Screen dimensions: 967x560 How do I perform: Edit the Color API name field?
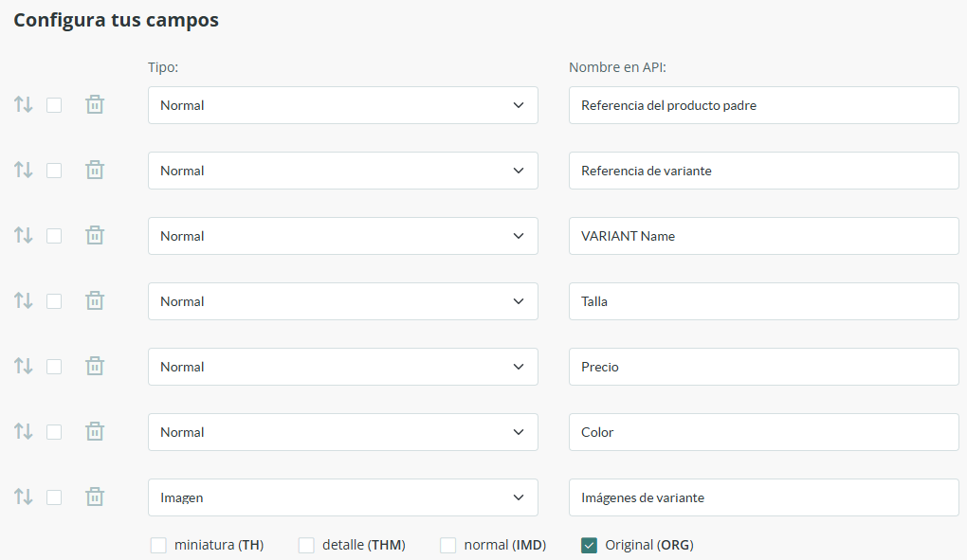tap(763, 432)
